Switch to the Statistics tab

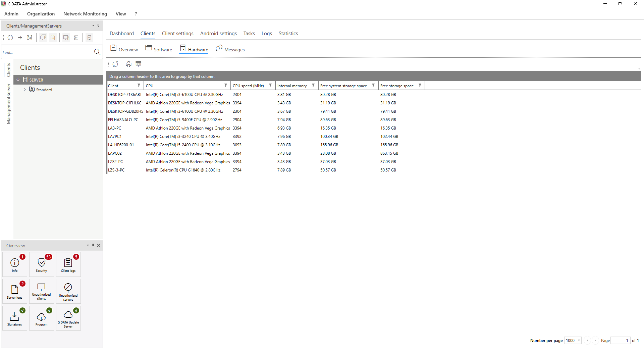(288, 34)
